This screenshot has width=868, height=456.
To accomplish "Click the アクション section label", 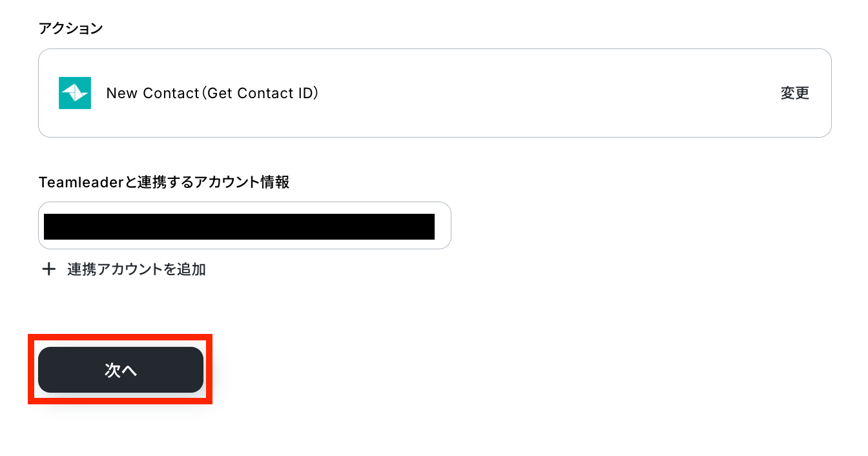I will (70, 28).
